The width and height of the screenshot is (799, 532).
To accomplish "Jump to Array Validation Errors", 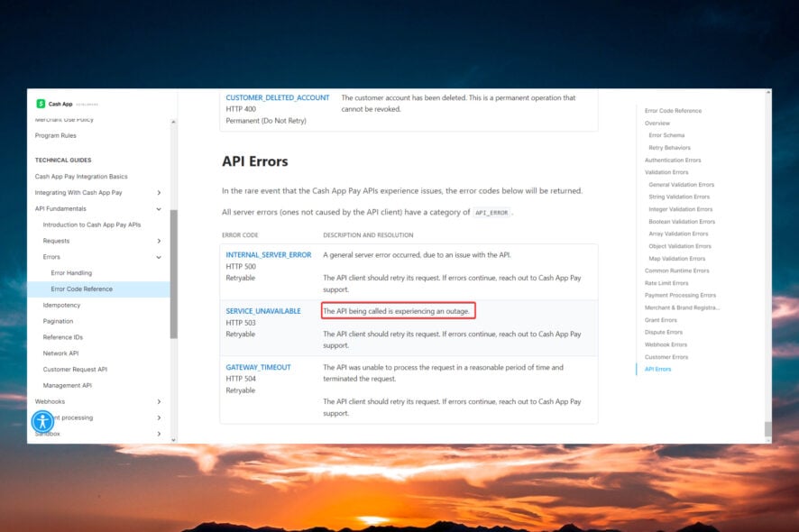I will coord(678,234).
